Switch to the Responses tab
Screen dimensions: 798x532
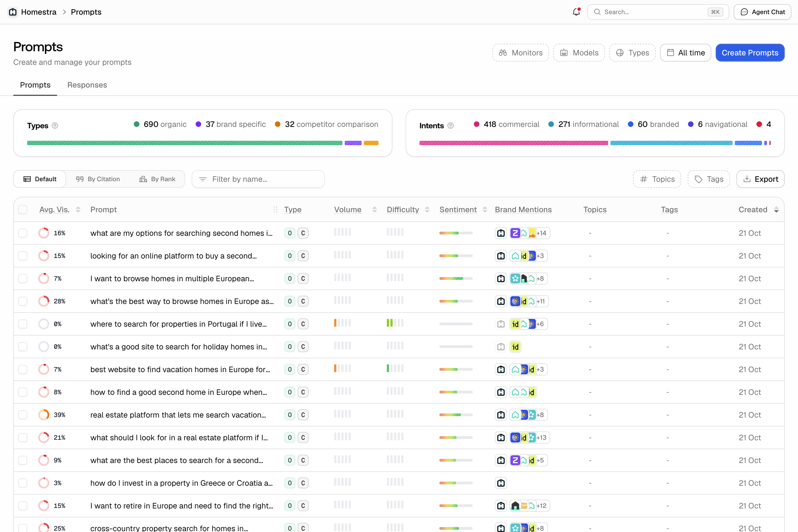pos(87,85)
